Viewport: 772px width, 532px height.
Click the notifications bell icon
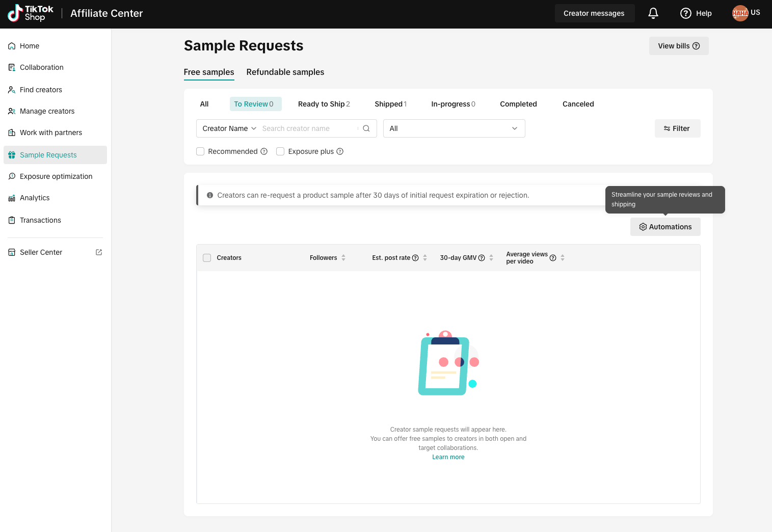coord(653,13)
